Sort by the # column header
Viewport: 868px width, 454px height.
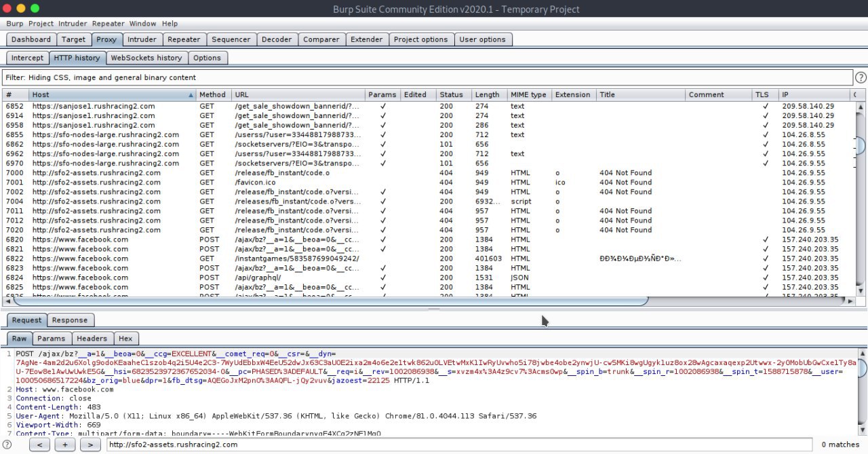[16, 95]
